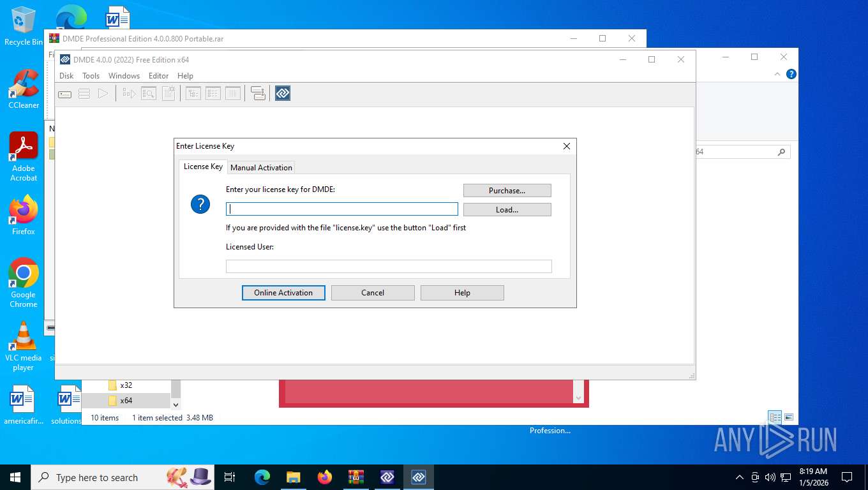Open the americafir... Word document on desktop
Image resolution: width=868 pixels, height=490 pixels.
click(x=24, y=405)
